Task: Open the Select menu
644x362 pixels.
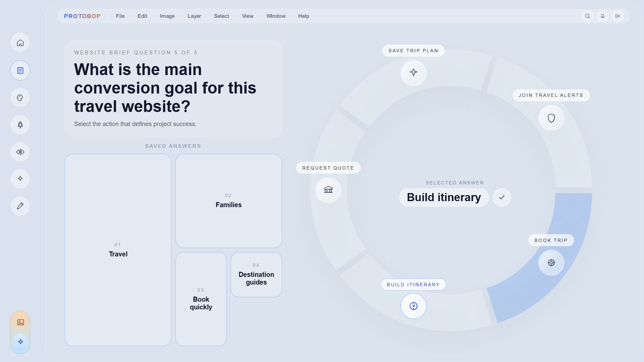Action: [221, 16]
